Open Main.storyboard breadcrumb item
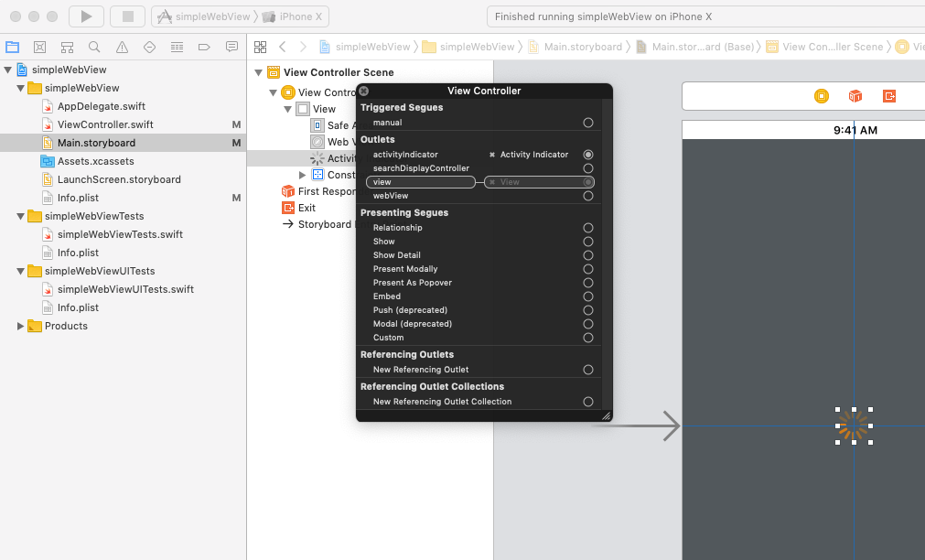Viewport: 925px width, 560px height. click(x=582, y=47)
